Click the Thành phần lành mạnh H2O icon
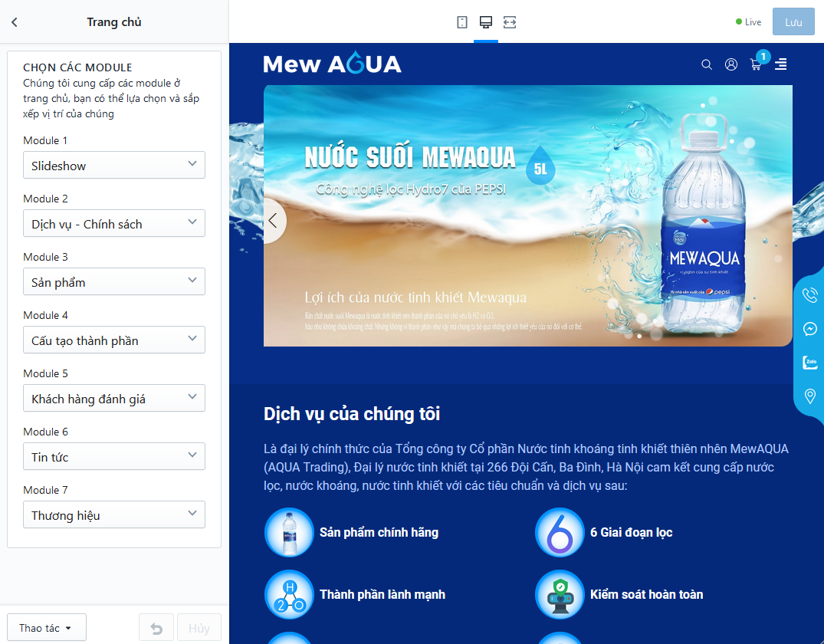Viewport: 824px width, 644px height. tap(289, 595)
